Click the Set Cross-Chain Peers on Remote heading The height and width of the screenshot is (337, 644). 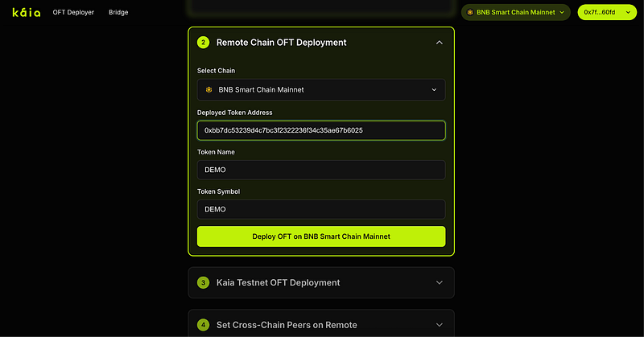[x=287, y=325]
